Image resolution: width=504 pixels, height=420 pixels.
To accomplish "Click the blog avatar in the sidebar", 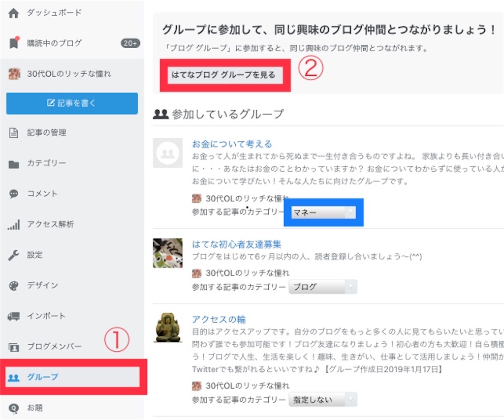I will click(x=14, y=74).
